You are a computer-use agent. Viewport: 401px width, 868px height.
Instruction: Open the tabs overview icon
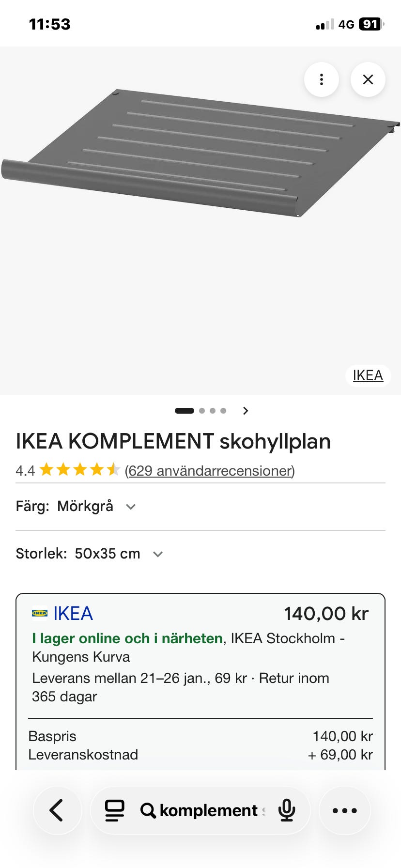(x=115, y=810)
